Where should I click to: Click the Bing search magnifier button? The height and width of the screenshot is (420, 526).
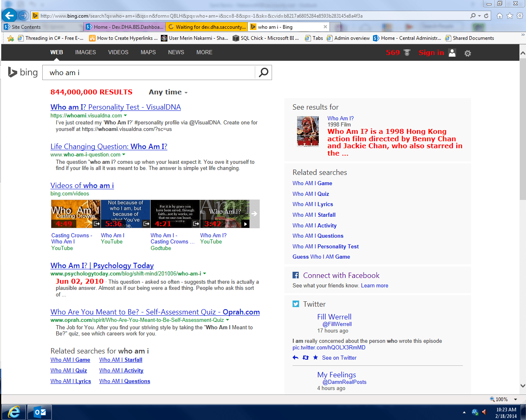(x=263, y=72)
